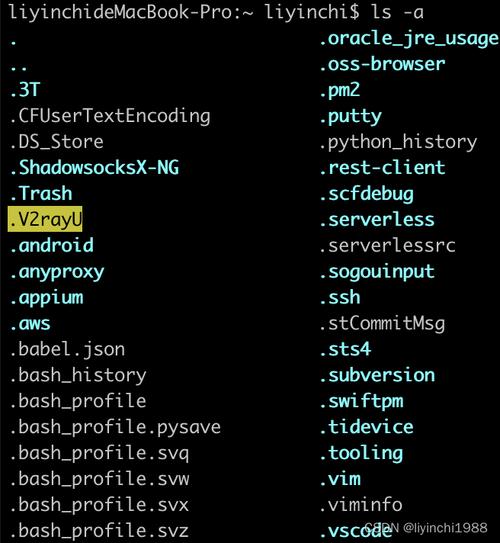This screenshot has height=543, width=500.
Task: Click the highlighted .V2rayU entry
Action: 45,219
